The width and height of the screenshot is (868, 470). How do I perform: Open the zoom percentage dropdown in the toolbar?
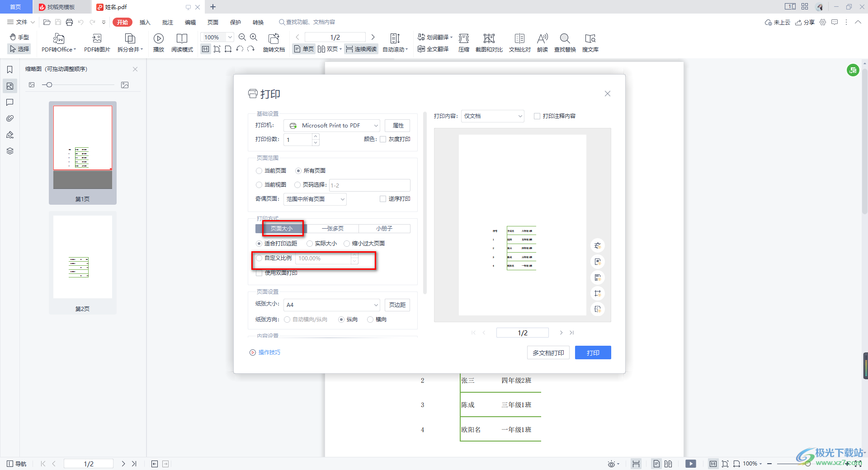(230, 37)
